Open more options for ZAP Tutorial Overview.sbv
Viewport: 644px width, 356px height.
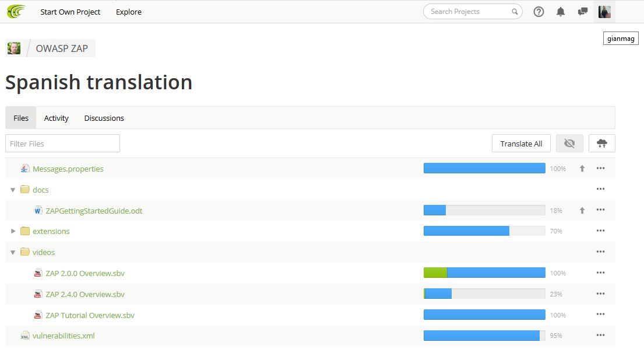tap(600, 314)
